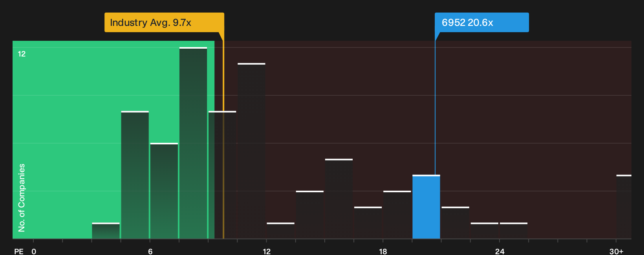Click the No. of Companies axis title
This screenshot has width=644, height=255.
[22, 197]
